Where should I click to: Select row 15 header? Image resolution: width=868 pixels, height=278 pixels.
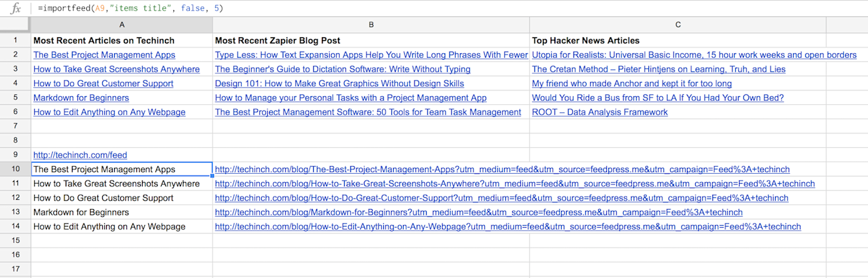point(15,240)
